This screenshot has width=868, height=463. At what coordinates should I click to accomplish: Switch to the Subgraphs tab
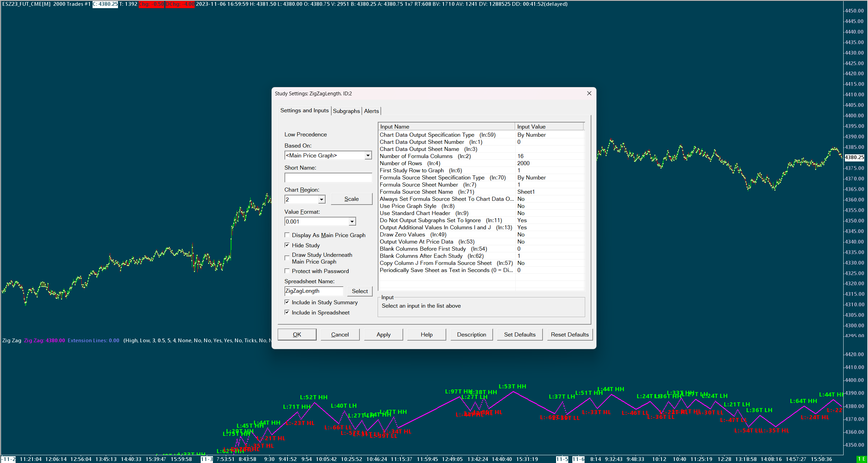tap(346, 111)
